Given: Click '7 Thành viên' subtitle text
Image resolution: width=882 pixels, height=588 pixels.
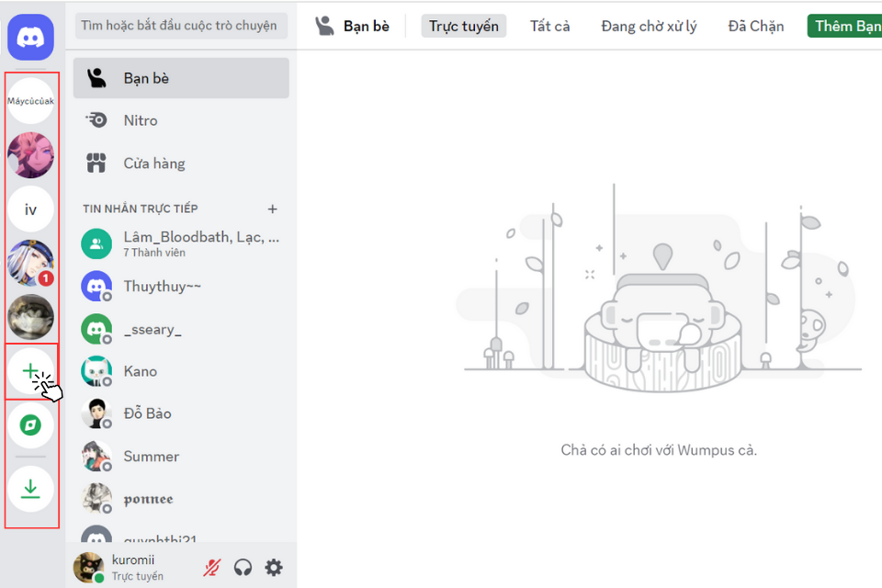Looking at the screenshot, I should (x=154, y=253).
